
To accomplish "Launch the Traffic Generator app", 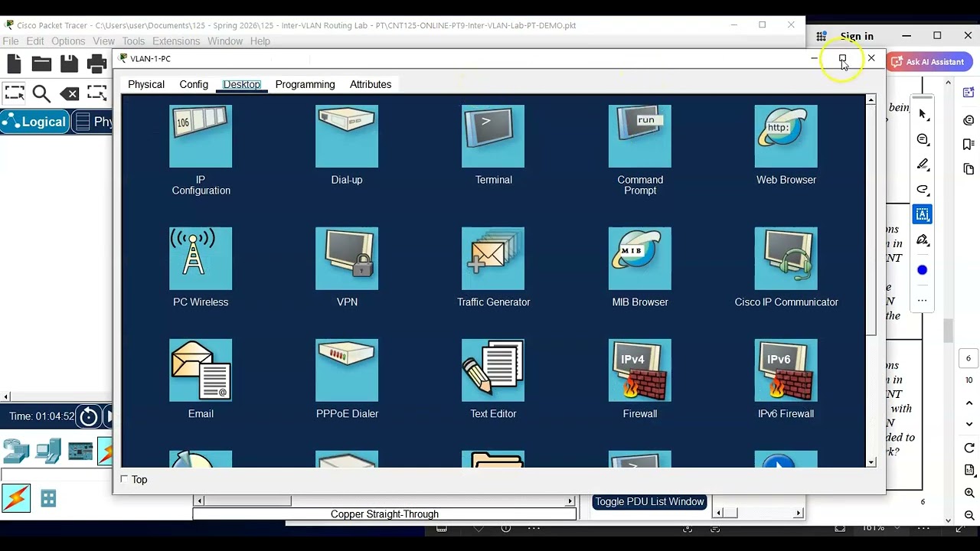I will click(x=493, y=259).
